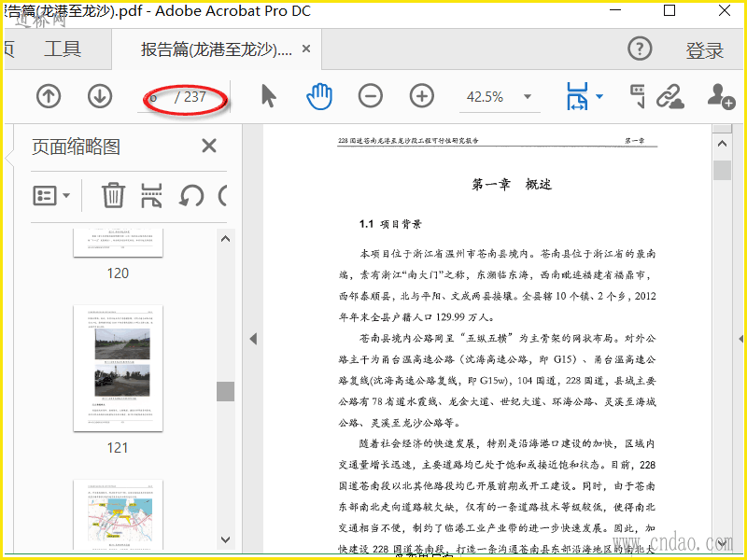The height and width of the screenshot is (560, 747).
Task: Rotate the page counterclockwise
Action: tap(191, 196)
